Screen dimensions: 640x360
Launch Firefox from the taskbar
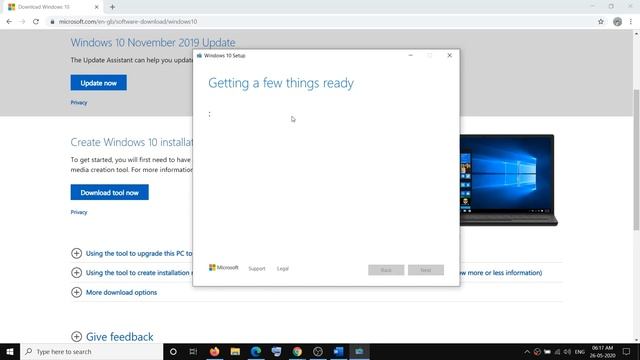click(214, 351)
